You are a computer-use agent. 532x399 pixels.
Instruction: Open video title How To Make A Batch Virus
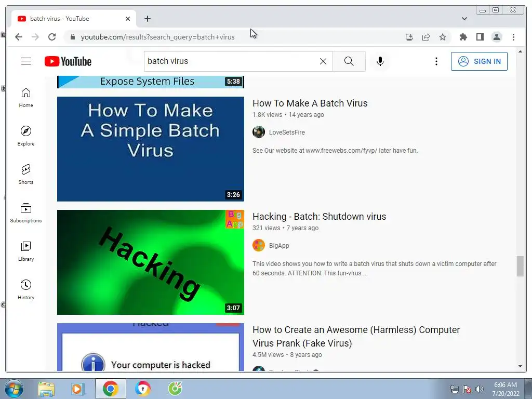[310, 103]
